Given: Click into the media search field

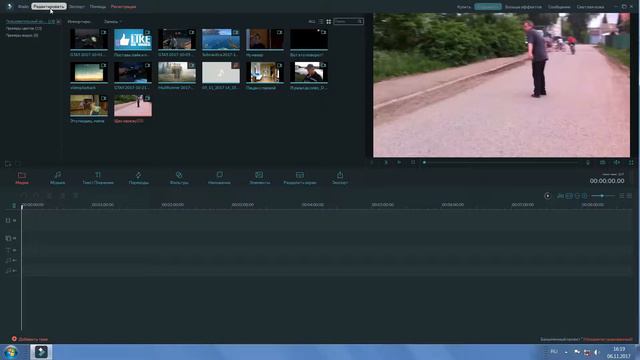Looking at the screenshot, I should pyautogui.click(x=348, y=21).
